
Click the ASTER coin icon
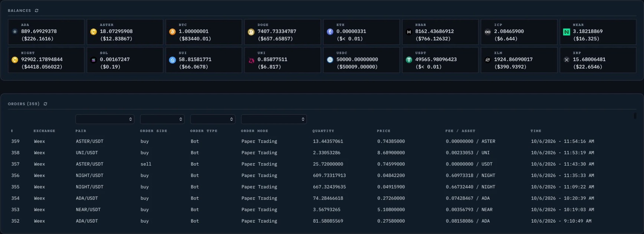(93, 32)
